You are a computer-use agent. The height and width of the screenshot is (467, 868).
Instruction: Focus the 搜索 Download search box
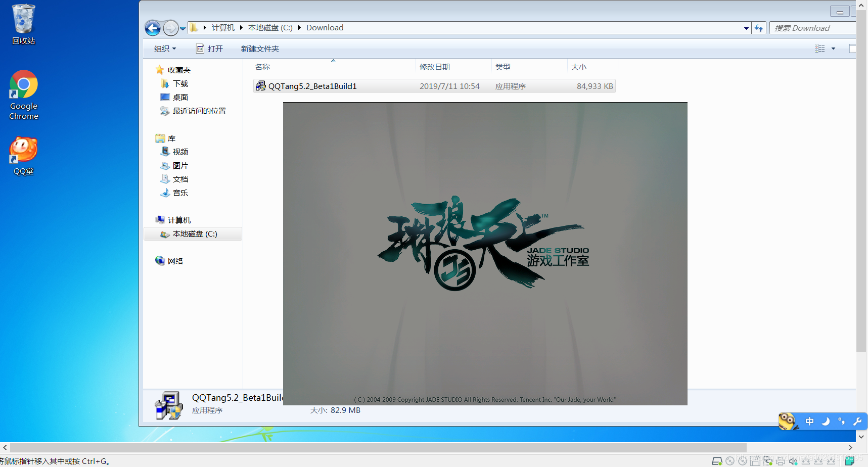813,28
